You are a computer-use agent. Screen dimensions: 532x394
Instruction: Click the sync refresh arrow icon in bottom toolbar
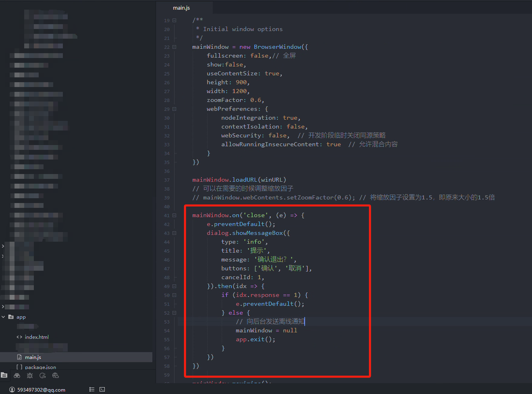click(x=43, y=375)
